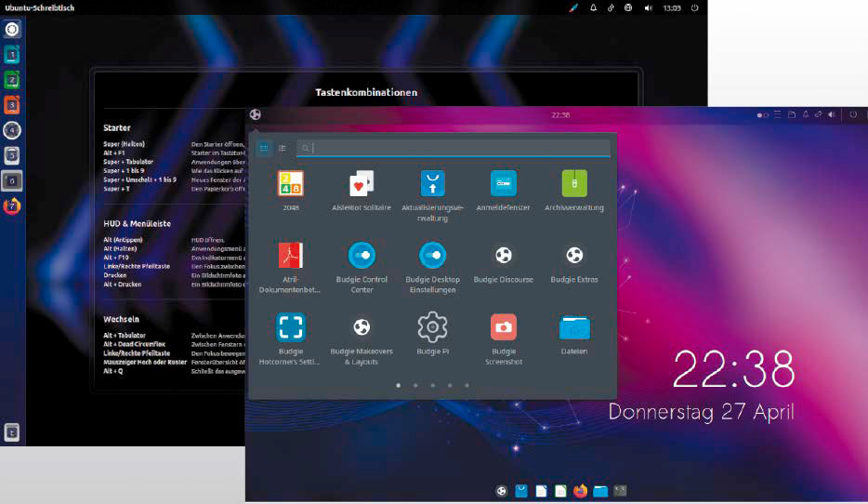Switch app menu to grid view
The width and height of the screenshot is (868, 504).
click(x=264, y=148)
